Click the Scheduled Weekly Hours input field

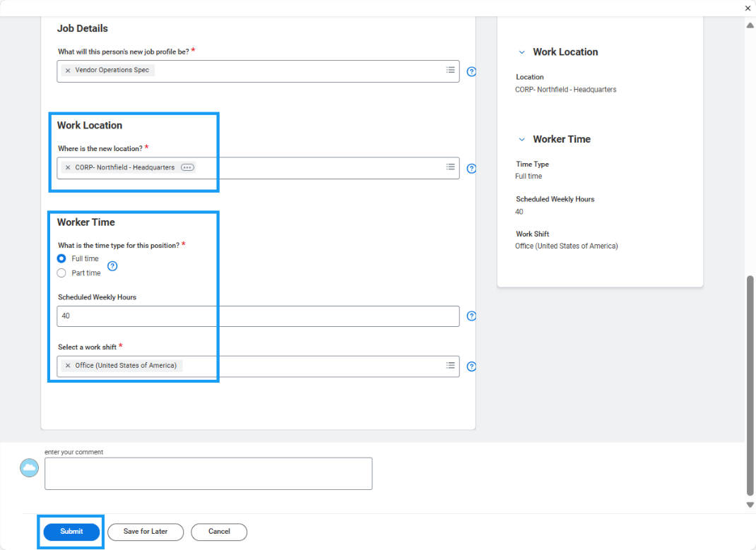click(x=258, y=316)
